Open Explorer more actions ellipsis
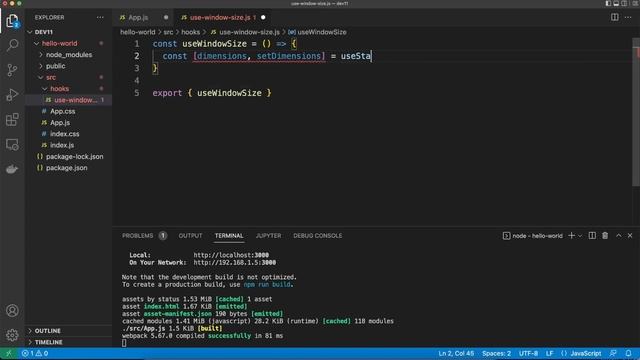640x360 pixels. (100, 18)
